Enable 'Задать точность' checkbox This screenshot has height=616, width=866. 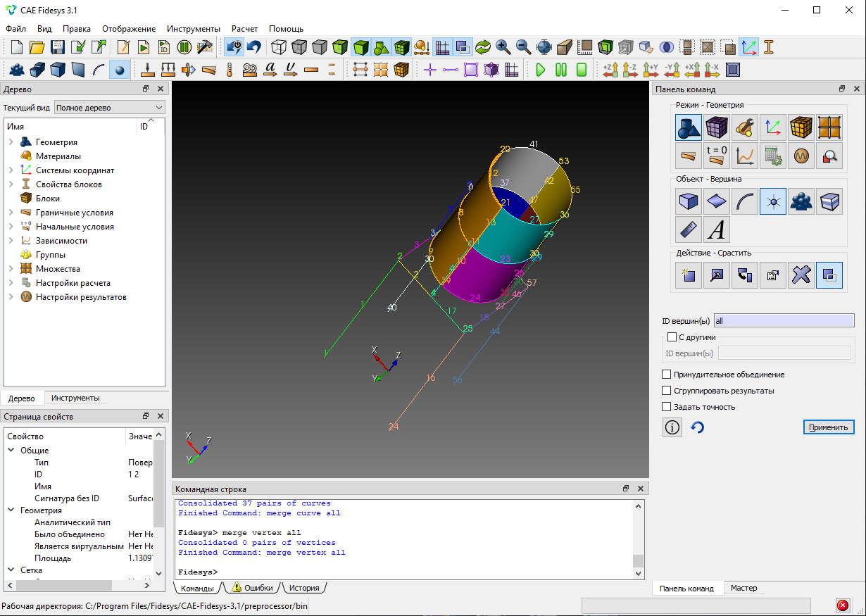667,407
